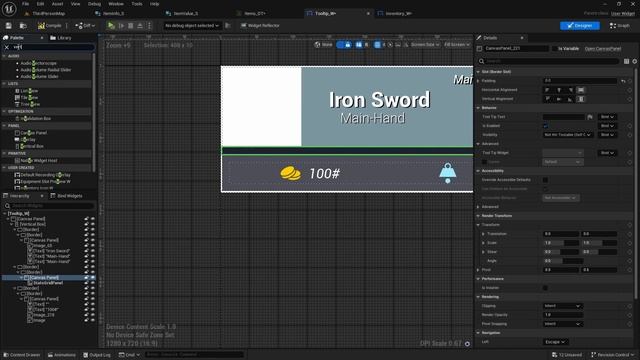This screenshot has width=640, height=360.
Task: Collapse the Tooltip_W root tree node
Action: coord(4,214)
